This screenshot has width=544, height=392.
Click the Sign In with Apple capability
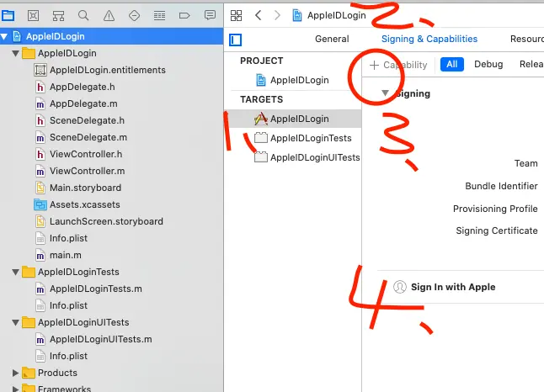point(453,287)
